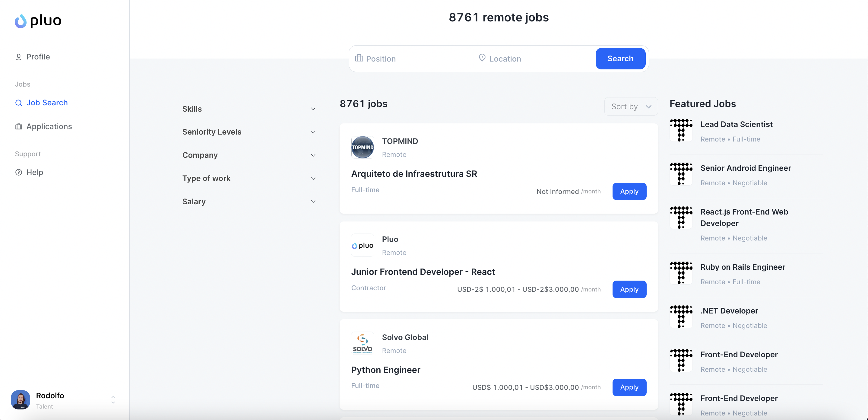Click the Pluo company logo in job card
Viewport: 868px width, 420px height.
point(363,245)
